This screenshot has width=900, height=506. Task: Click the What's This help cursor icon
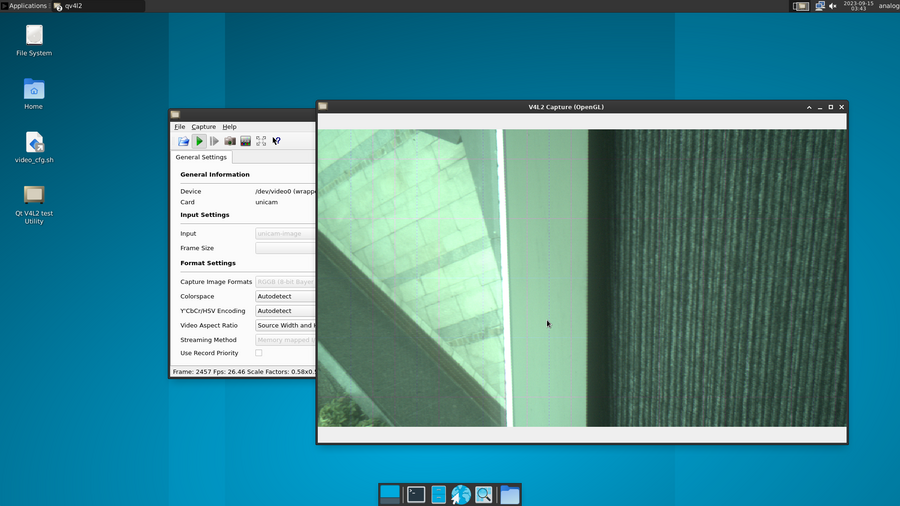click(x=277, y=142)
